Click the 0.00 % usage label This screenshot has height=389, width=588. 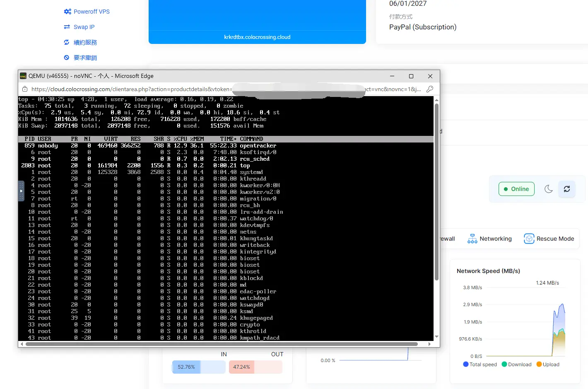pos(328,360)
